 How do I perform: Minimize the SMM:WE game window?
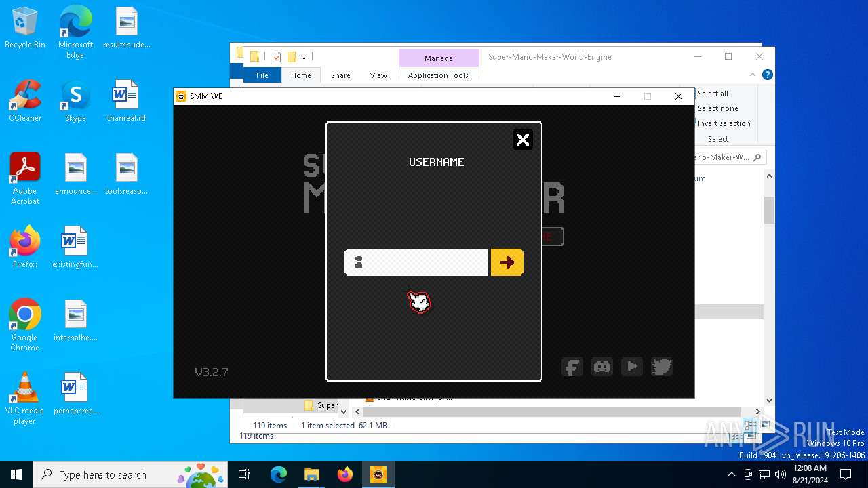pos(617,96)
